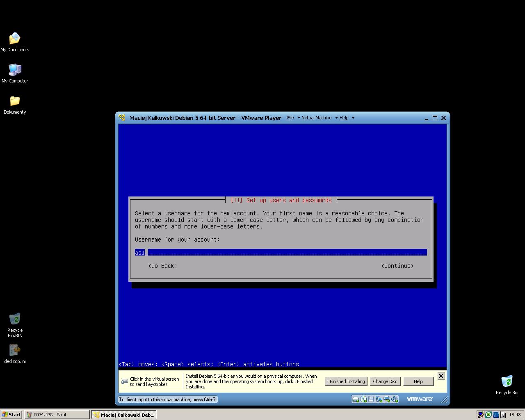525x420 pixels.
Task: Click the keyboard hint icon in VMware bar
Action: (125, 381)
